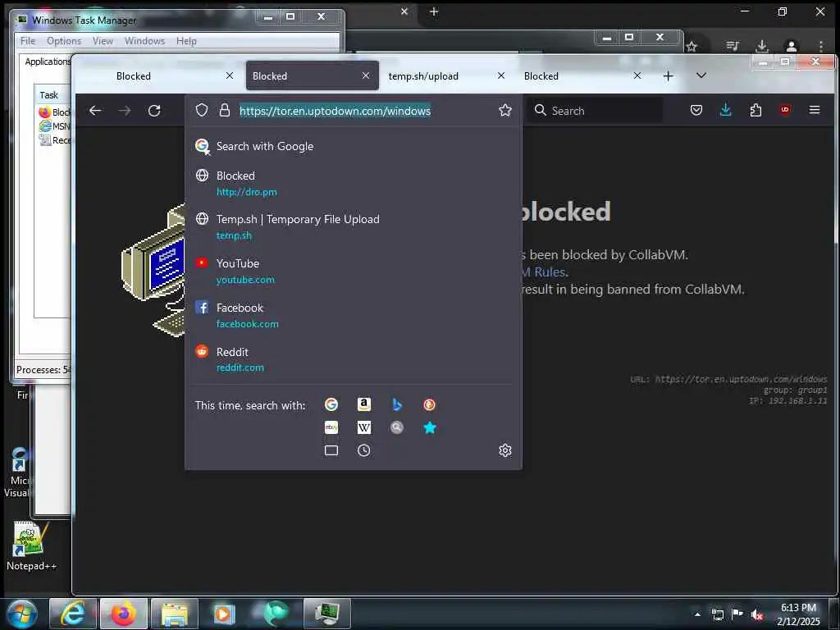Image resolution: width=840 pixels, height=630 pixels.
Task: Open the Pocket save icon in Firefox toolbar
Action: click(696, 111)
